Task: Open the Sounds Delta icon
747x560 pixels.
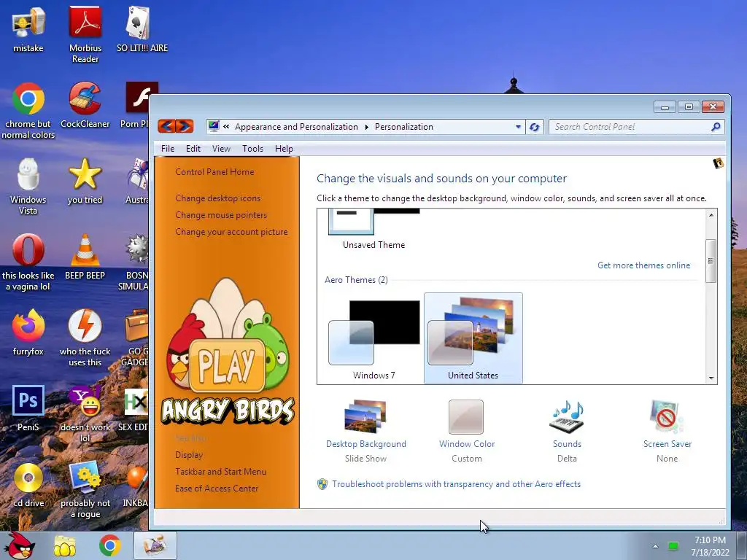Action: click(567, 416)
